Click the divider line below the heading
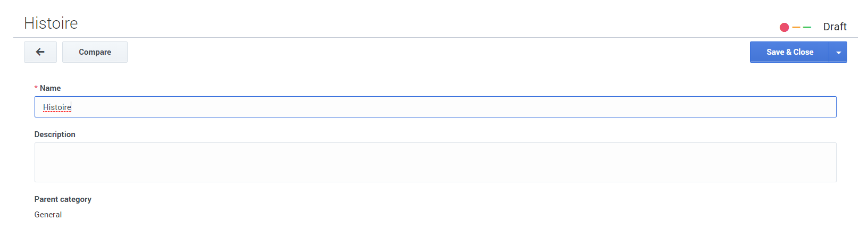The width and height of the screenshot is (868, 245). click(435, 37)
